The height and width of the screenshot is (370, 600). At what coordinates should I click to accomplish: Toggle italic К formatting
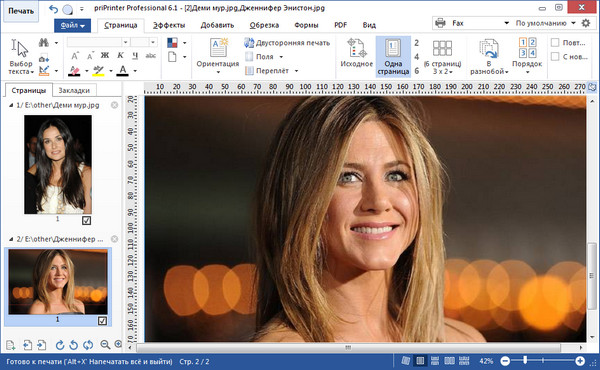point(120,56)
